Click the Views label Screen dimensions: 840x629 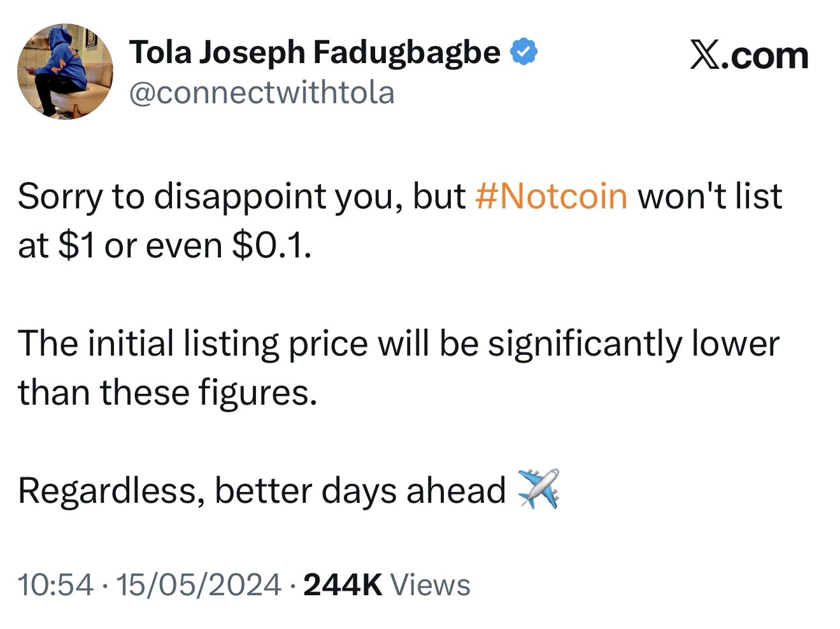430,584
